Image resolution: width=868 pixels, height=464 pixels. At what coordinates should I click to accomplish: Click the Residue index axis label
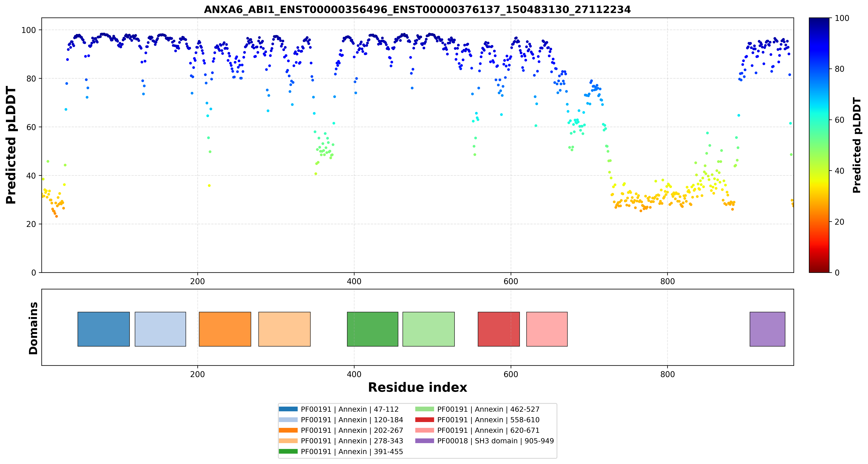pos(418,387)
